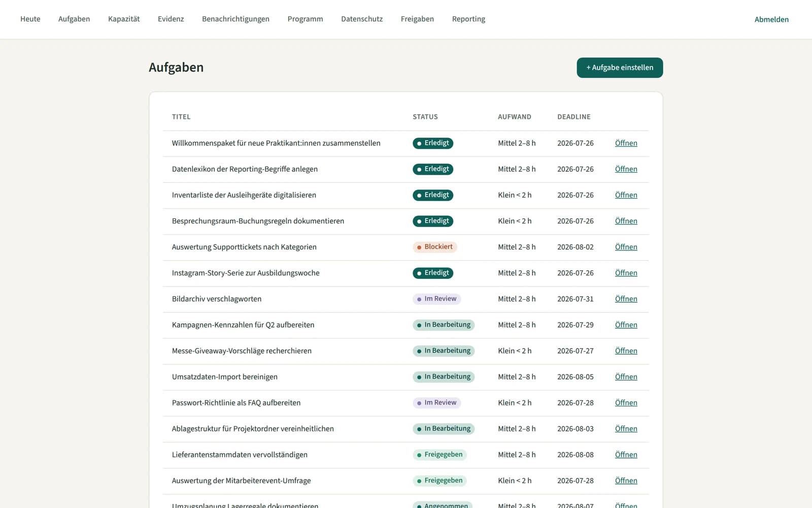Select title 'Inventarliste der Ausleihgeräte digitalisieren'

(x=244, y=195)
